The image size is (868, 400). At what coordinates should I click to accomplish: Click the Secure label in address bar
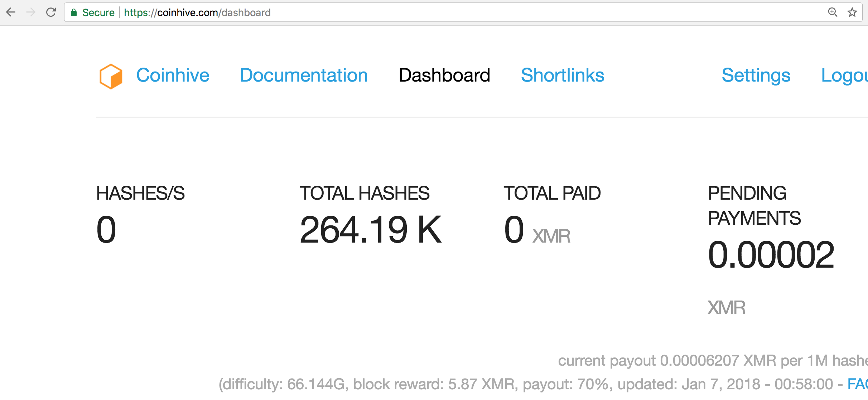coord(98,13)
